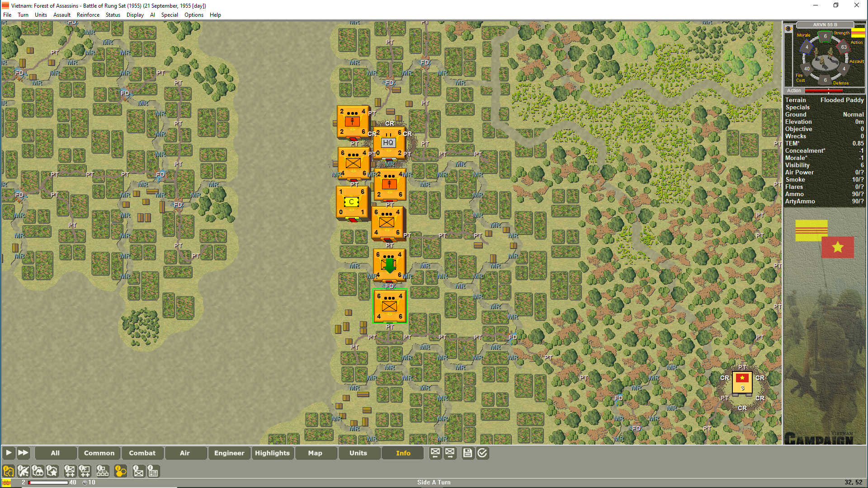Click the ARVN 55 B unit name header

825,25
